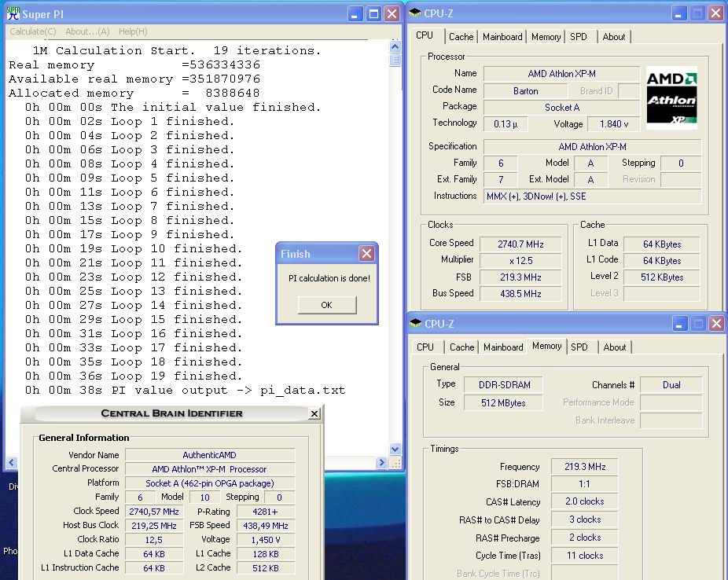Click the Super PI vertical scroll thumb
The image size is (728, 580).
[395, 60]
